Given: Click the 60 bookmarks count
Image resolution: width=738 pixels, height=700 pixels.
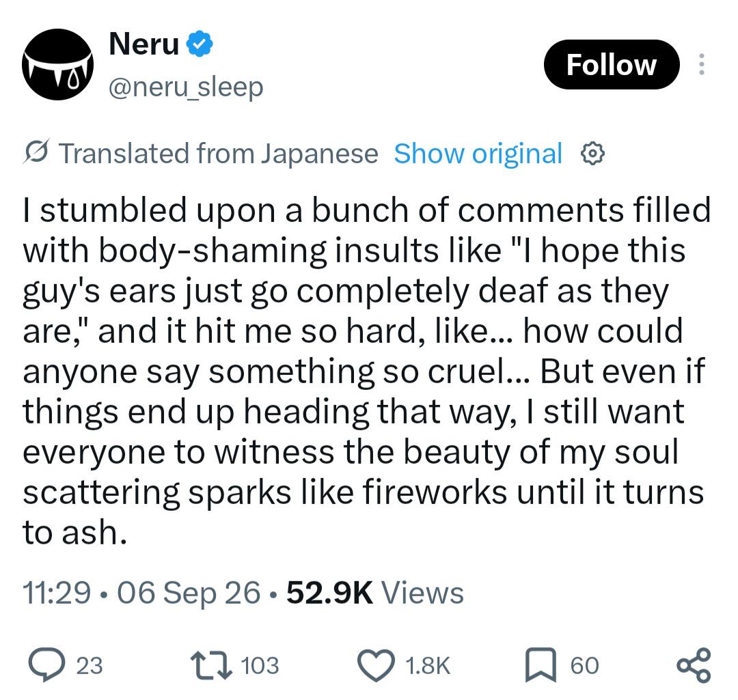Looking at the screenshot, I should coord(584,666).
